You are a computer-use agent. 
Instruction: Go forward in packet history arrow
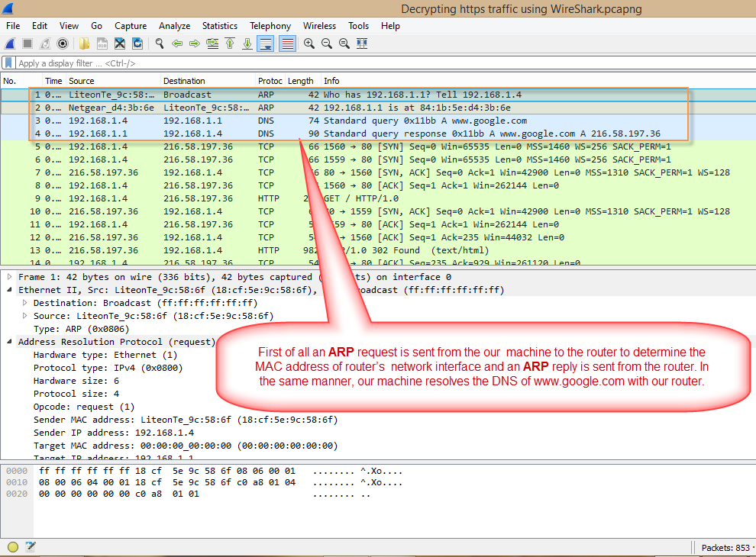194,43
